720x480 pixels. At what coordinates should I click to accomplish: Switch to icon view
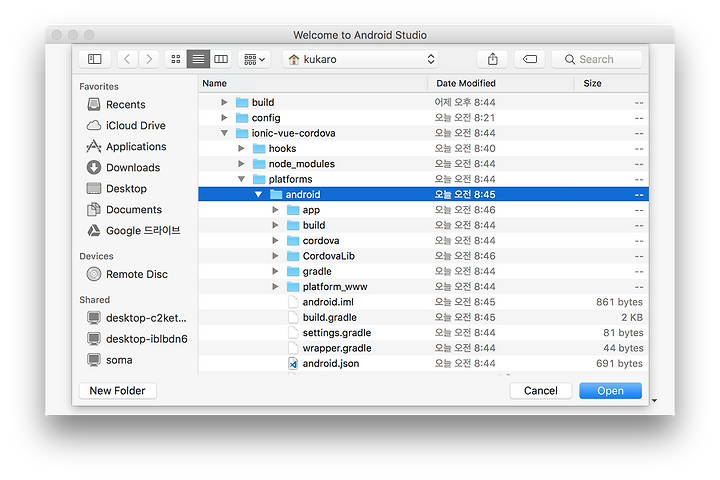coord(176,59)
